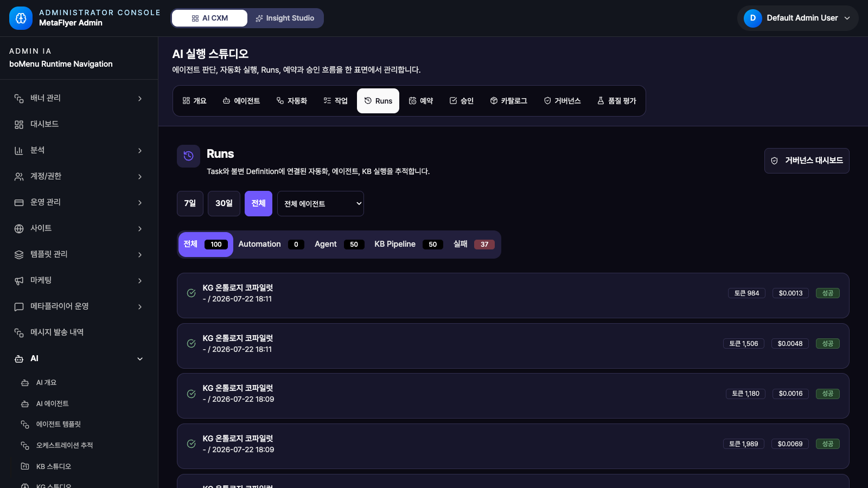Image resolution: width=868 pixels, height=488 pixels.
Task: Open the 거버넌스 대시보드 button
Action: click(807, 160)
